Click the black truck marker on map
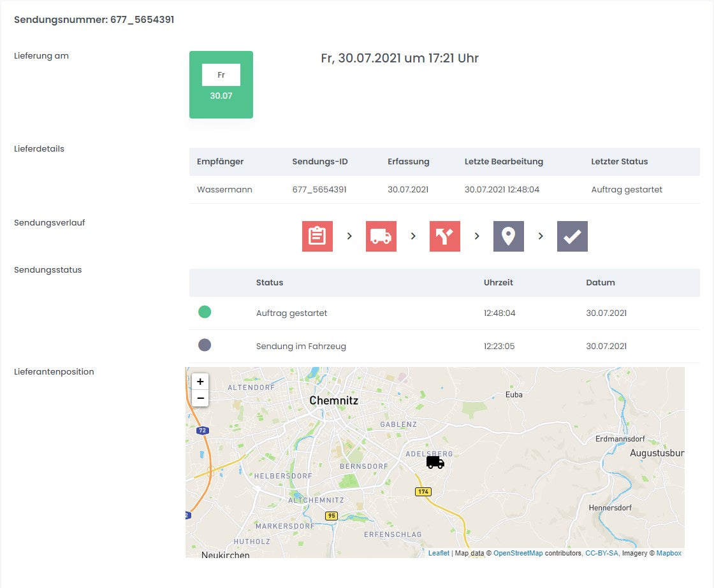This screenshot has height=588, width=714. click(435, 462)
